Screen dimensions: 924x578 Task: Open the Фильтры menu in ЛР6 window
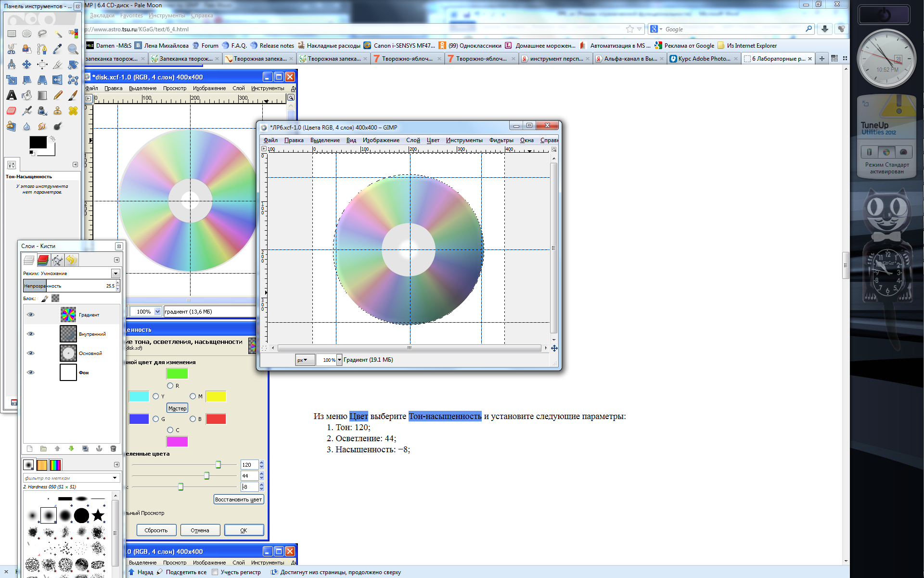501,140
